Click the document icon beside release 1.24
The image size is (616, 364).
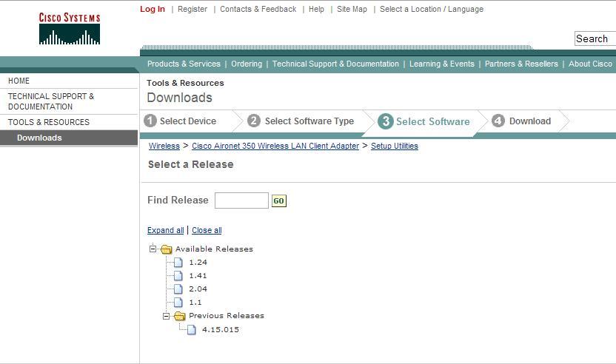point(178,263)
